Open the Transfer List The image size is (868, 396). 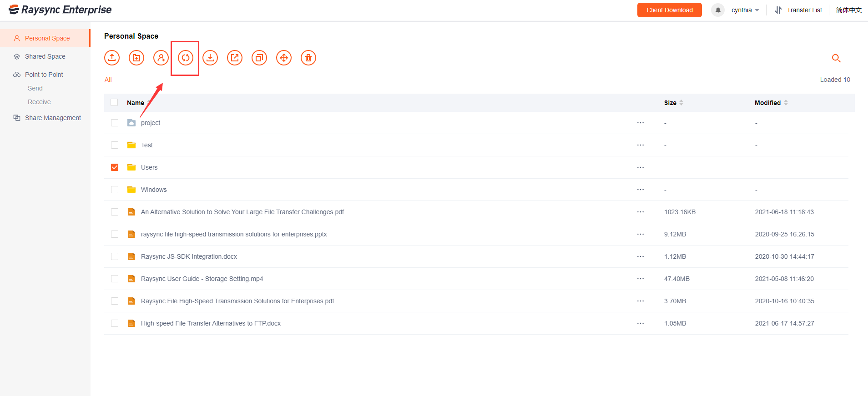click(x=798, y=10)
